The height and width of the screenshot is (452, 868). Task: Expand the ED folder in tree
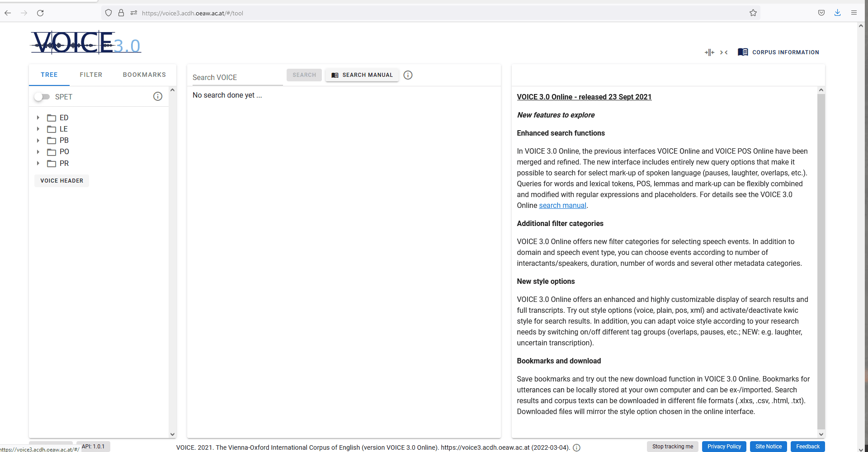tap(38, 118)
